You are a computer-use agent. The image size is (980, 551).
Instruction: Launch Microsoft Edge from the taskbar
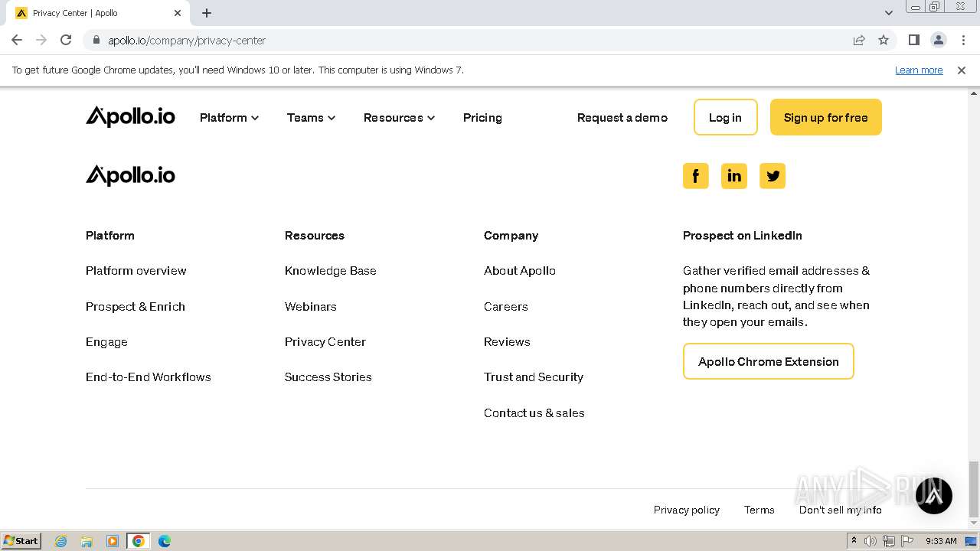coord(165,541)
